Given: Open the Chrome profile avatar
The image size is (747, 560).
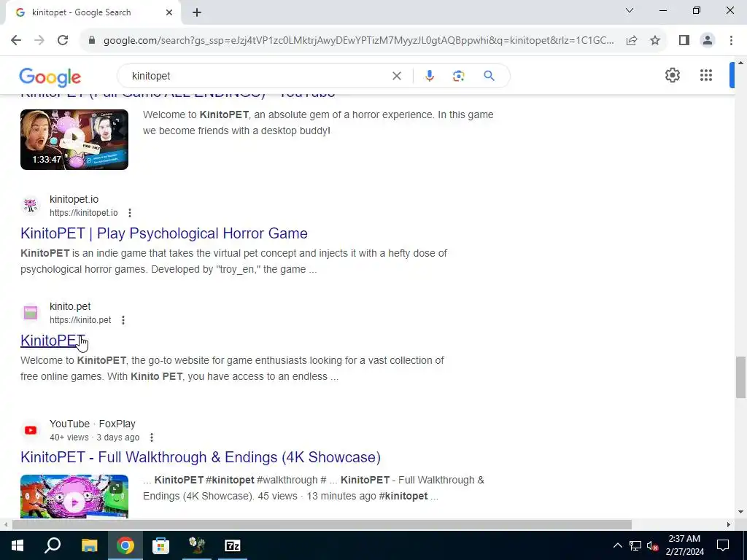Looking at the screenshot, I should tap(708, 41).
